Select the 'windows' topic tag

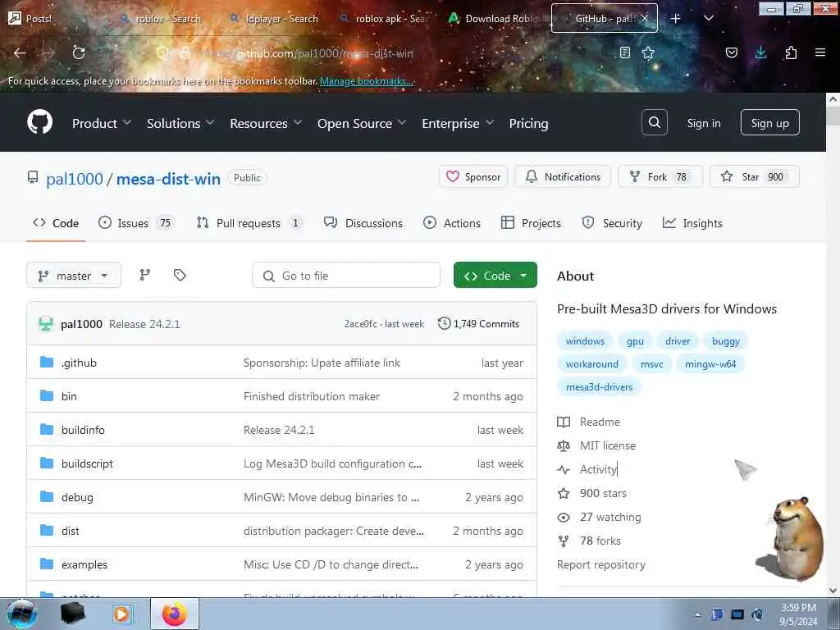point(584,340)
